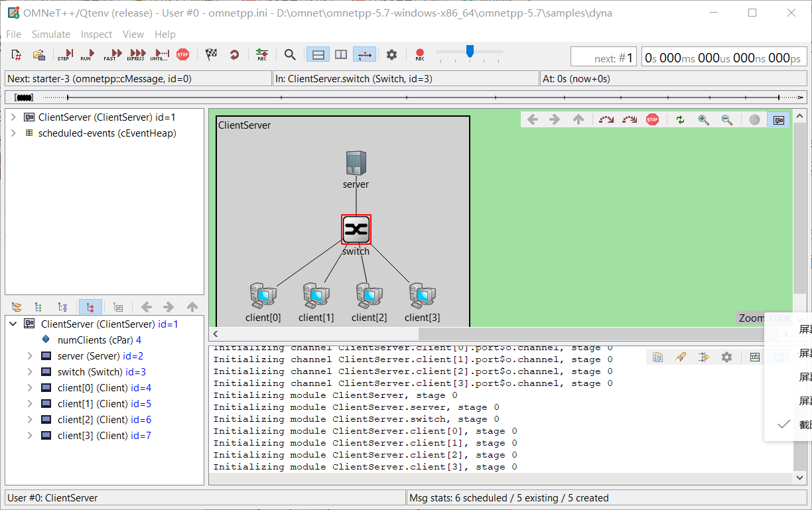
Task: Open the View menu
Action: 133,34
